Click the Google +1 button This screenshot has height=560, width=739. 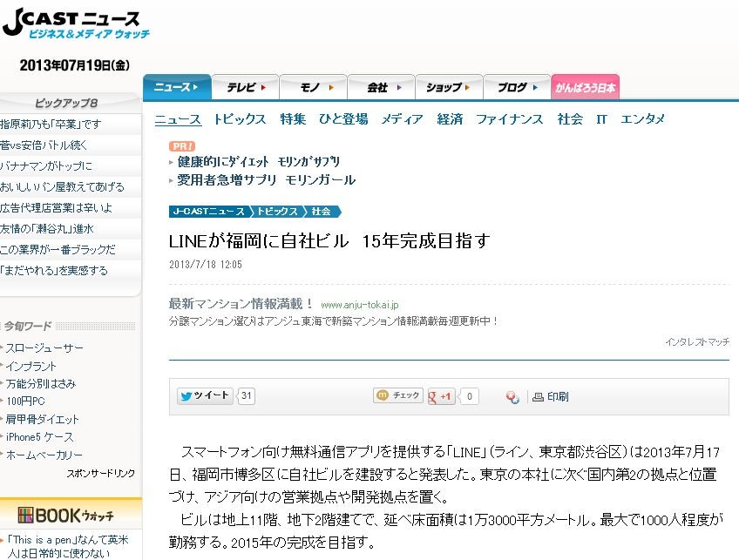(x=440, y=396)
